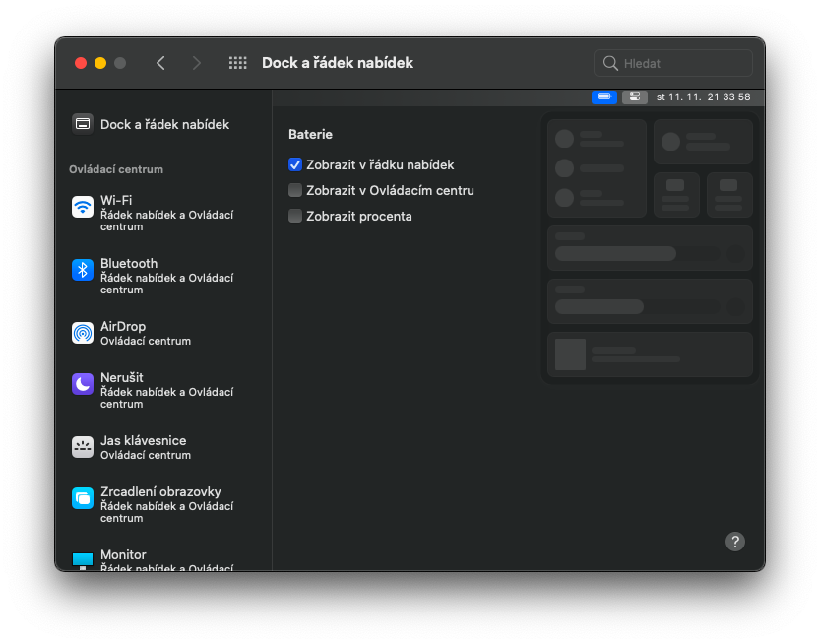
Task: Enable Zobrazit procenta checkbox
Action: click(x=295, y=216)
